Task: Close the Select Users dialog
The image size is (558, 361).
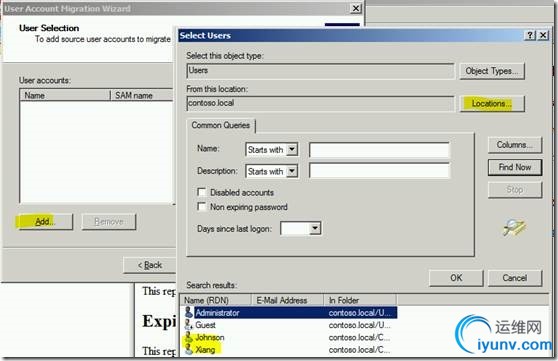Action: coord(543,35)
